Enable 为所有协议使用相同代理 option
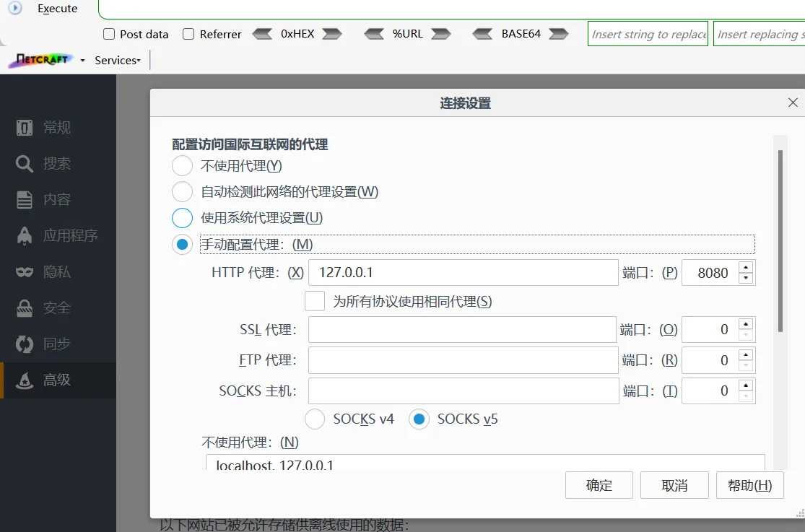The height and width of the screenshot is (532, 805). 315,301
